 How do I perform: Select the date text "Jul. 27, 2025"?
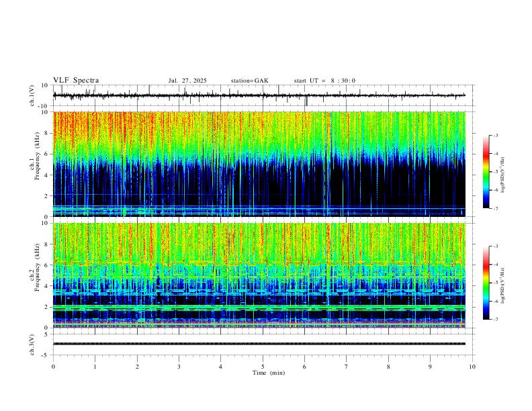pyautogui.click(x=187, y=81)
